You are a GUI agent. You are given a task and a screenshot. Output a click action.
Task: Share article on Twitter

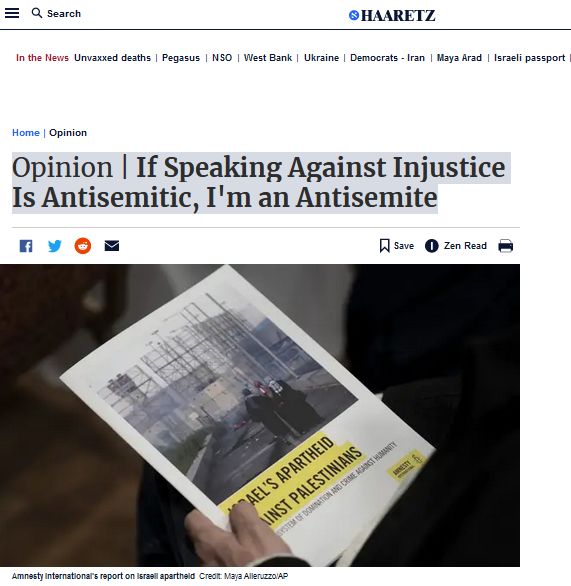tap(55, 246)
